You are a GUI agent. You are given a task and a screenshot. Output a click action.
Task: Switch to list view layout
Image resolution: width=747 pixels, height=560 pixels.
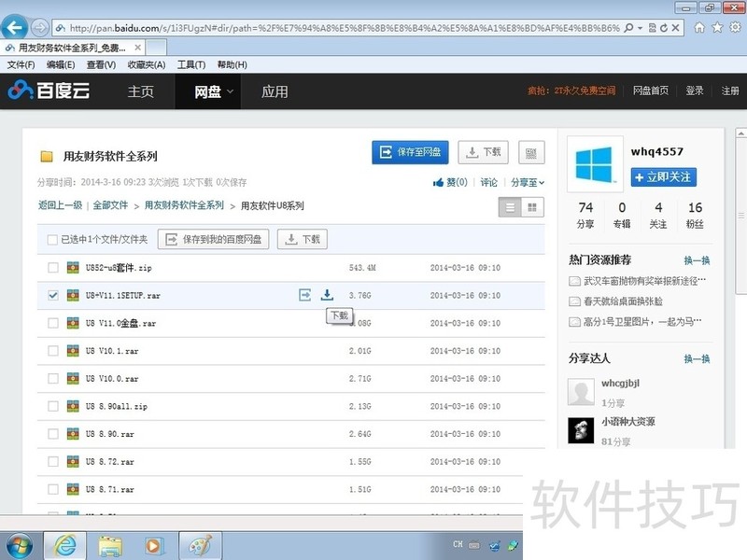click(510, 208)
